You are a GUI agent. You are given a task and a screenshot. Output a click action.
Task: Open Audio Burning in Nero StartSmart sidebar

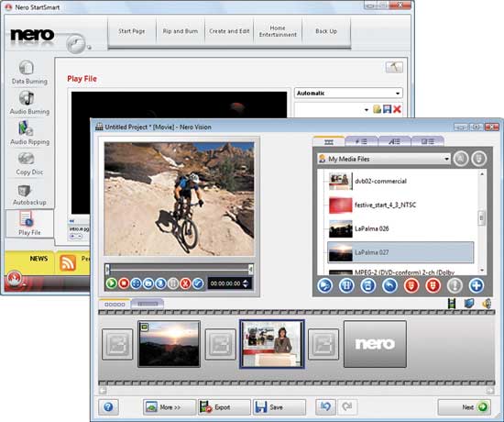[x=29, y=103]
